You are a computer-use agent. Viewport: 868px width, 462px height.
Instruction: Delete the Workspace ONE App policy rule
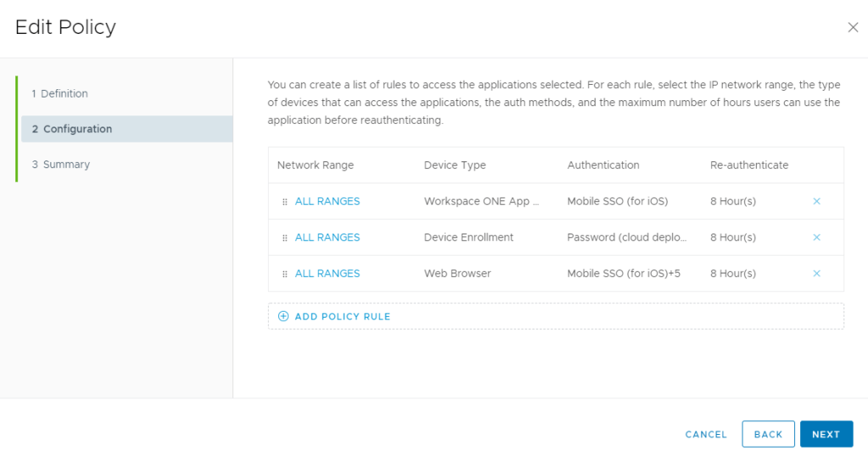click(816, 201)
